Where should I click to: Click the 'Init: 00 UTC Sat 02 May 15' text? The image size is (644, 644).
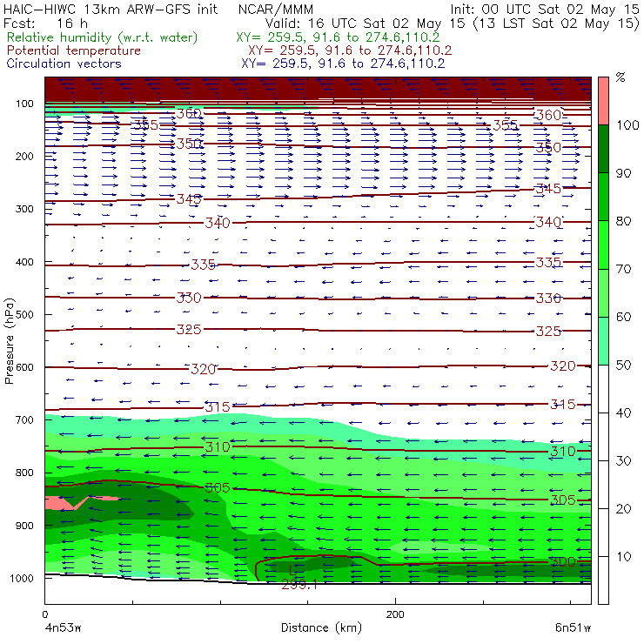pyautogui.click(x=545, y=10)
